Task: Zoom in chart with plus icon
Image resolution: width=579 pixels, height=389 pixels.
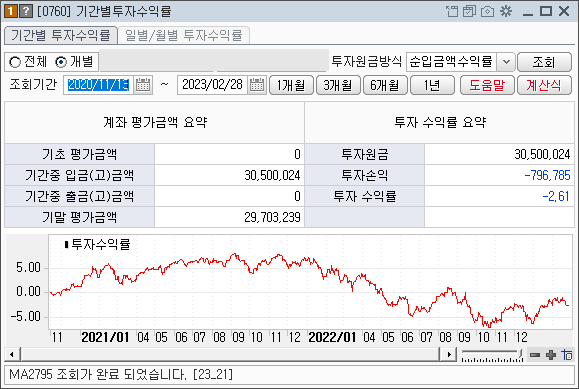Action: pos(551,355)
